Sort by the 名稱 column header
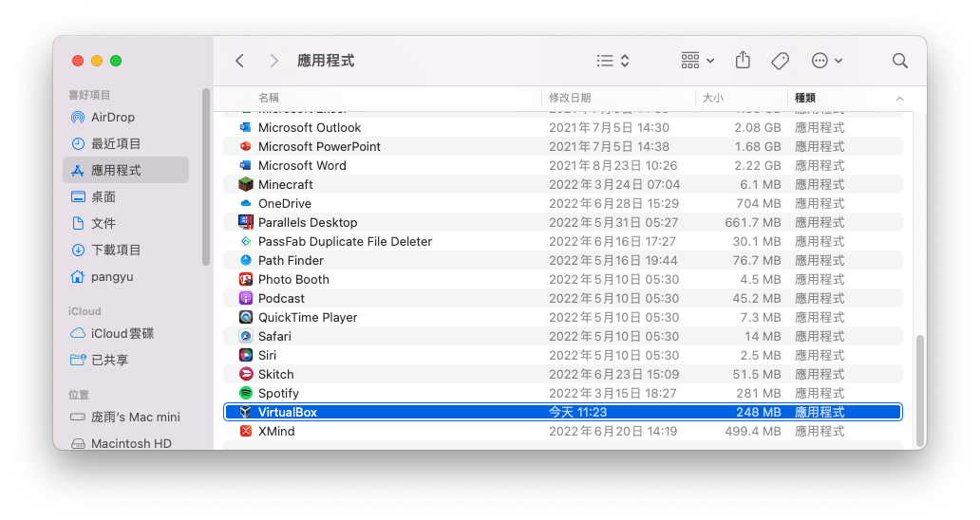This screenshot has width=980, height=520. 269,98
